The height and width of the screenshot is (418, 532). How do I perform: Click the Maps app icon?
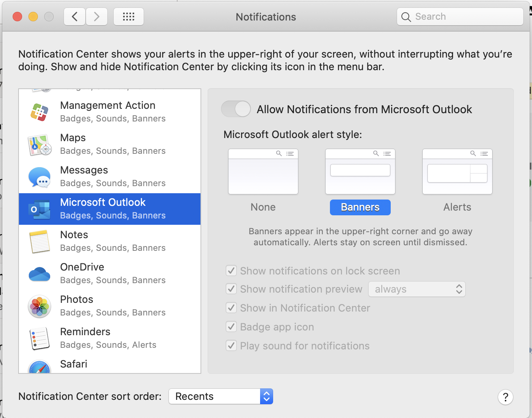point(39,145)
